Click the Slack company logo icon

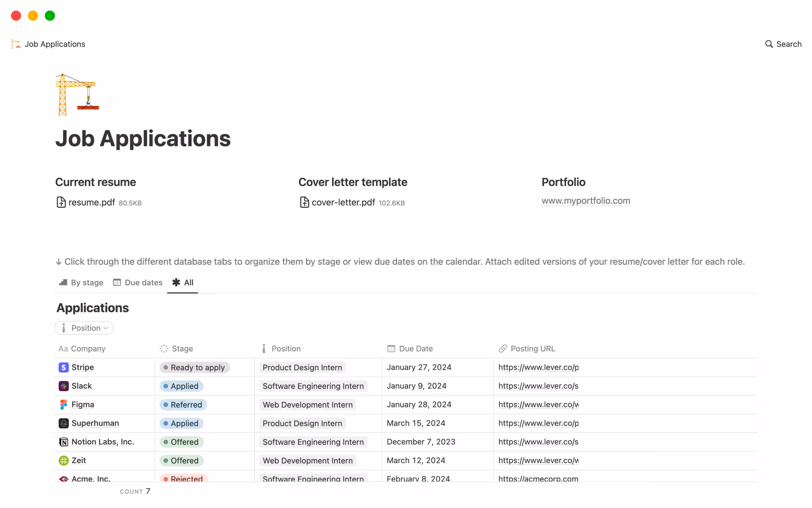63,386
